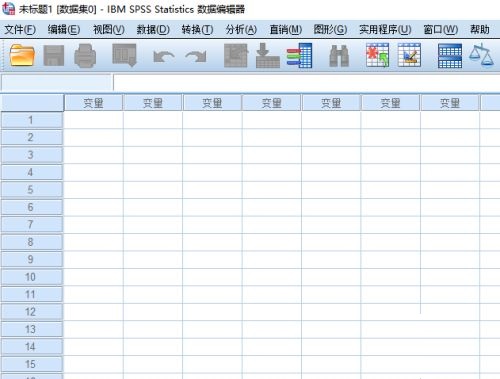Screen dimensions: 500x379
Task: Select row header 3
Action: click(x=32, y=155)
